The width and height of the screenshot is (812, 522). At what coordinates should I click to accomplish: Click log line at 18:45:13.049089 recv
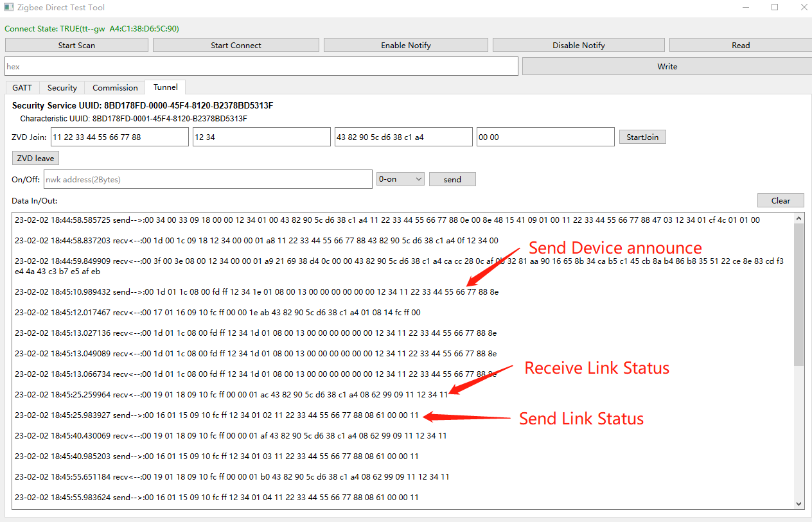click(256, 353)
